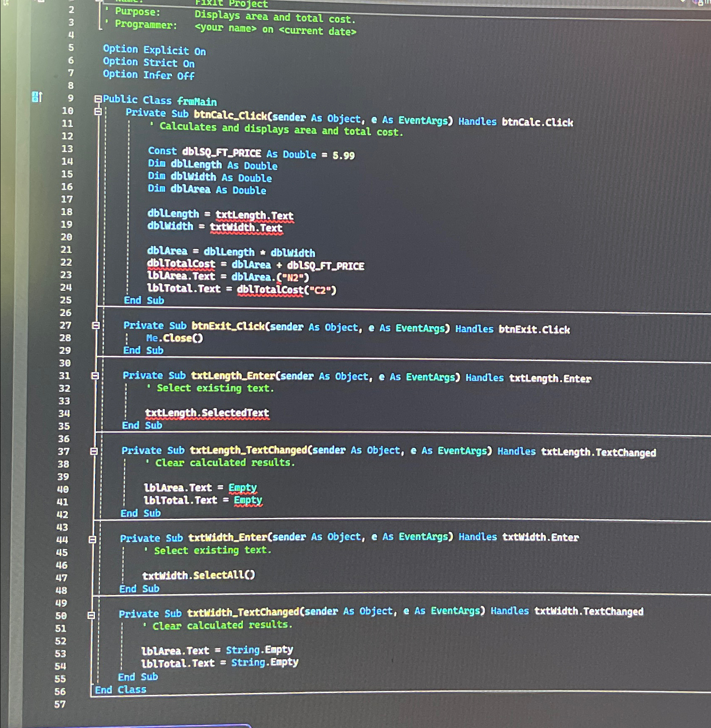
Task: Click the btnExit_Click procedure name
Action: click(x=228, y=326)
